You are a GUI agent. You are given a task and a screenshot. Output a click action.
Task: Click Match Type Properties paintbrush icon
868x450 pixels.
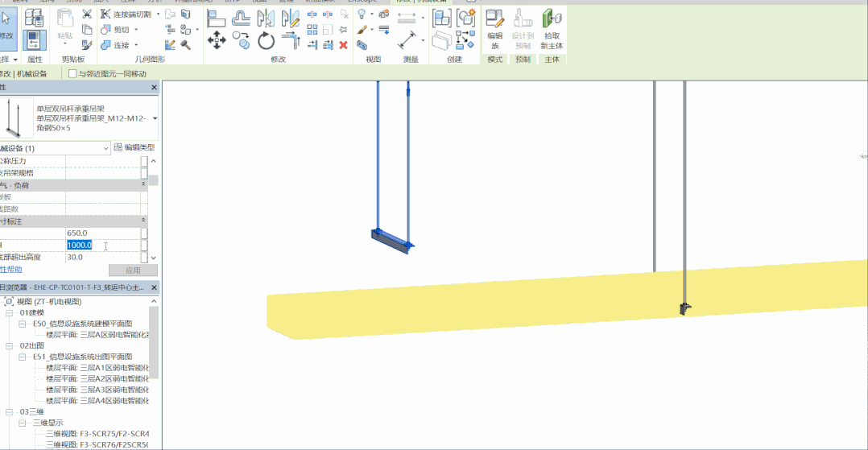click(87, 45)
